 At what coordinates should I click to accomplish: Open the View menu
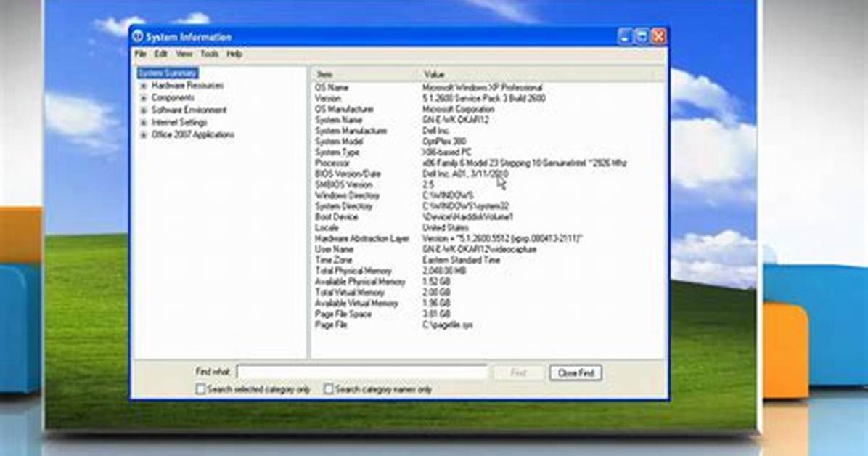[184, 54]
